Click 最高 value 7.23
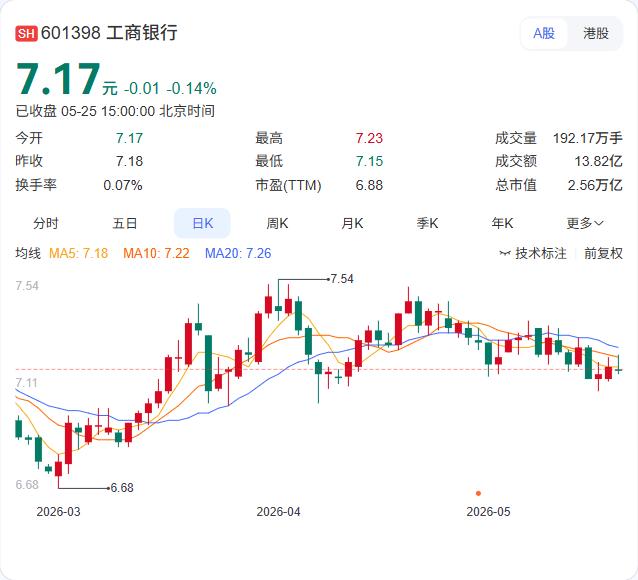Viewport: 638px width, 580px height. (369, 138)
